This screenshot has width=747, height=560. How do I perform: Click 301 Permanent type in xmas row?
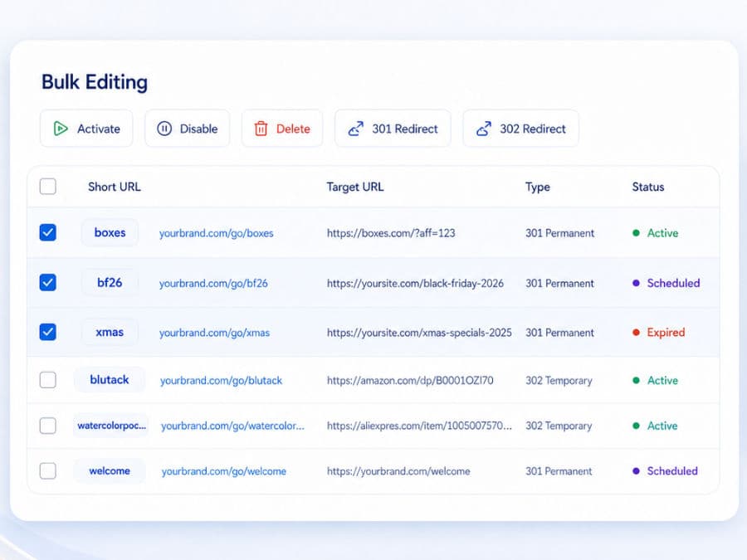coord(559,333)
